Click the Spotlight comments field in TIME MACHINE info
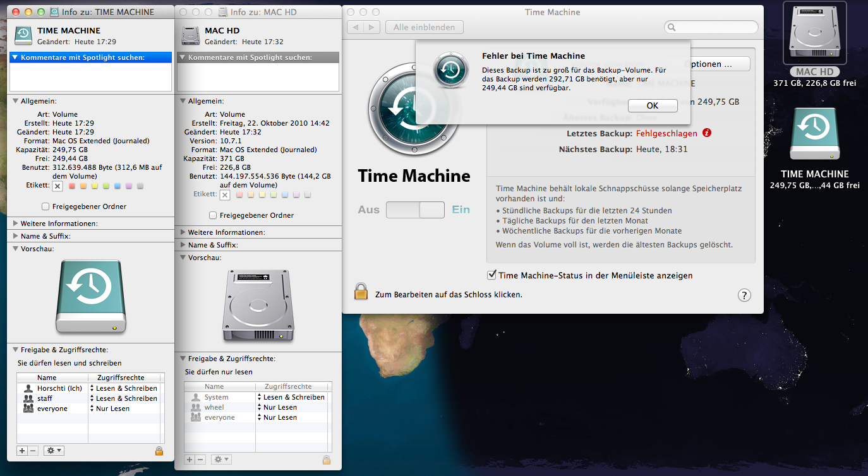 [x=91, y=77]
